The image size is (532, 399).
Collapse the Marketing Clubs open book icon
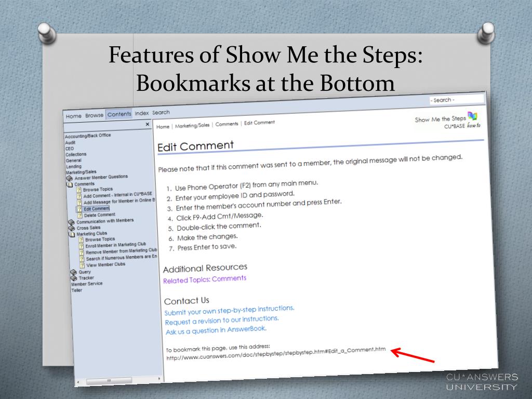tap(72, 234)
